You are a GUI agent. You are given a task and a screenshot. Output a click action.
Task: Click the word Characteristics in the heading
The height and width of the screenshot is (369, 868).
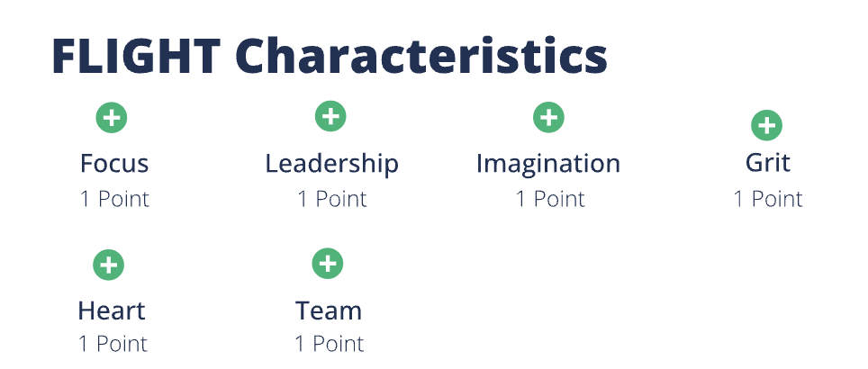point(421,57)
